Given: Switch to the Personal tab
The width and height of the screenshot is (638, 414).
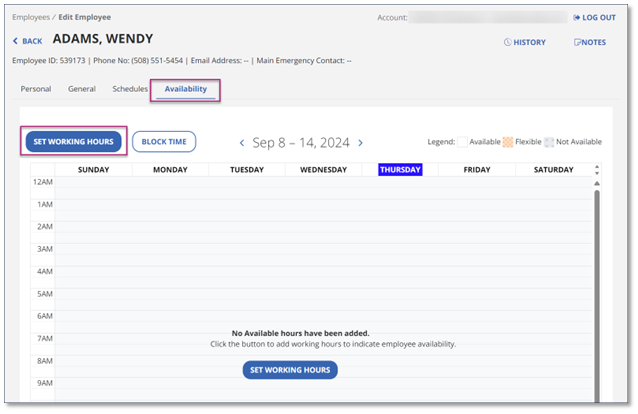Looking at the screenshot, I should pyautogui.click(x=36, y=89).
